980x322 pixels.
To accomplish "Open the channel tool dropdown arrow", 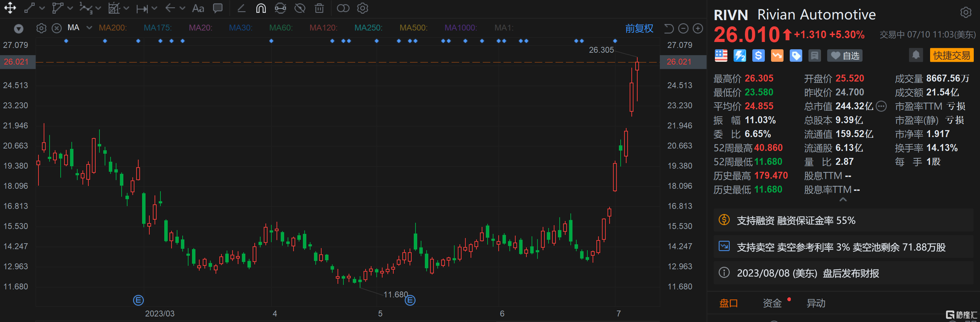I will [126, 8].
